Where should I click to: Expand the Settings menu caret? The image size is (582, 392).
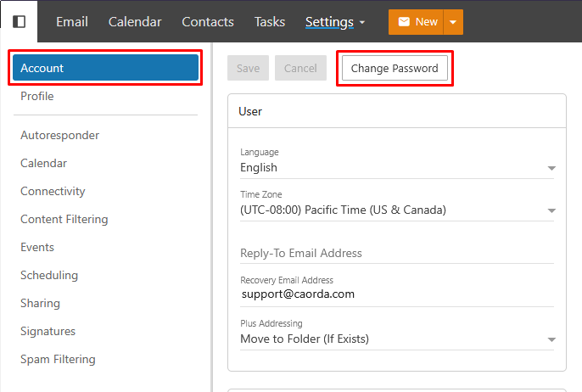362,23
